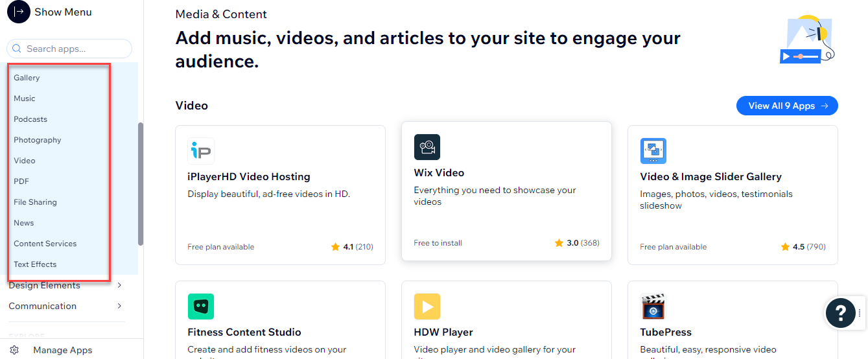Click the Video & Image Slider Gallery icon
Viewport: 868px width, 359px height.
pyautogui.click(x=653, y=151)
